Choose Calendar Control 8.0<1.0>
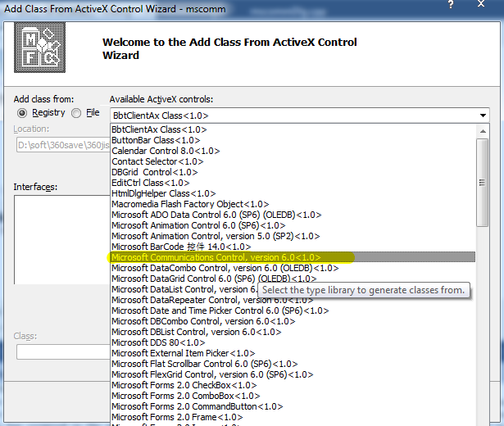The height and width of the screenshot is (426, 504). [x=293, y=151]
